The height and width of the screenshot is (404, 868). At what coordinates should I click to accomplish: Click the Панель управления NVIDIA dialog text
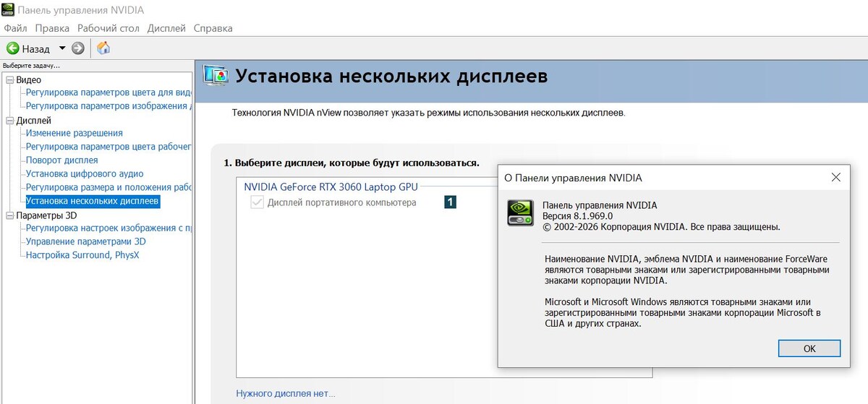pyautogui.click(x=600, y=205)
